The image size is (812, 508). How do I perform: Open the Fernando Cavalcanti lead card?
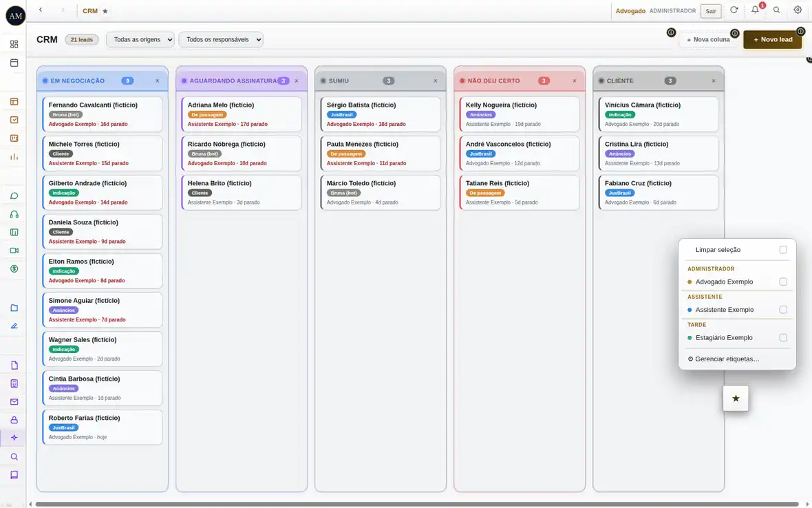[103, 114]
